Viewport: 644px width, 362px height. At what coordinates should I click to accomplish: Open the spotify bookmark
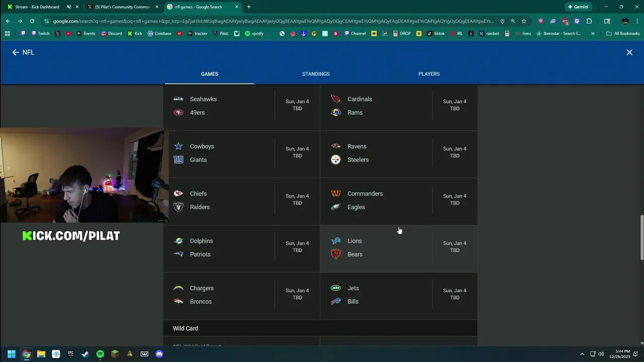pyautogui.click(x=254, y=34)
